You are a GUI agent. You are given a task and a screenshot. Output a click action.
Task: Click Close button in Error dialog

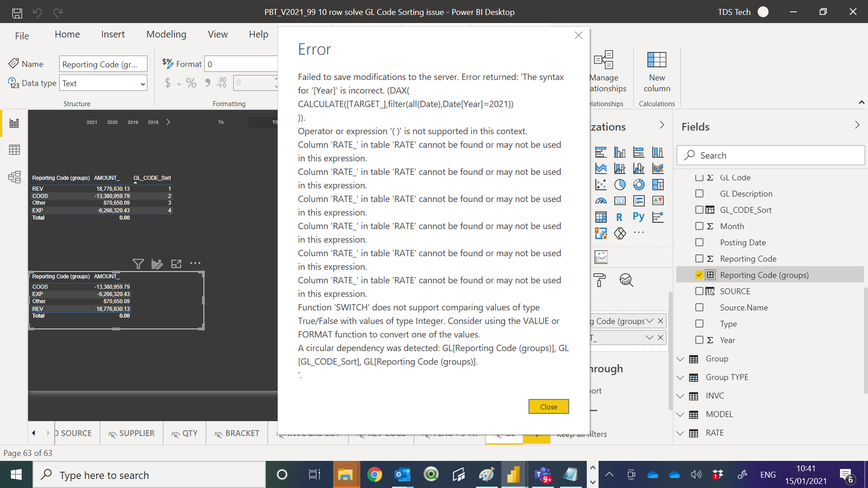[549, 407]
